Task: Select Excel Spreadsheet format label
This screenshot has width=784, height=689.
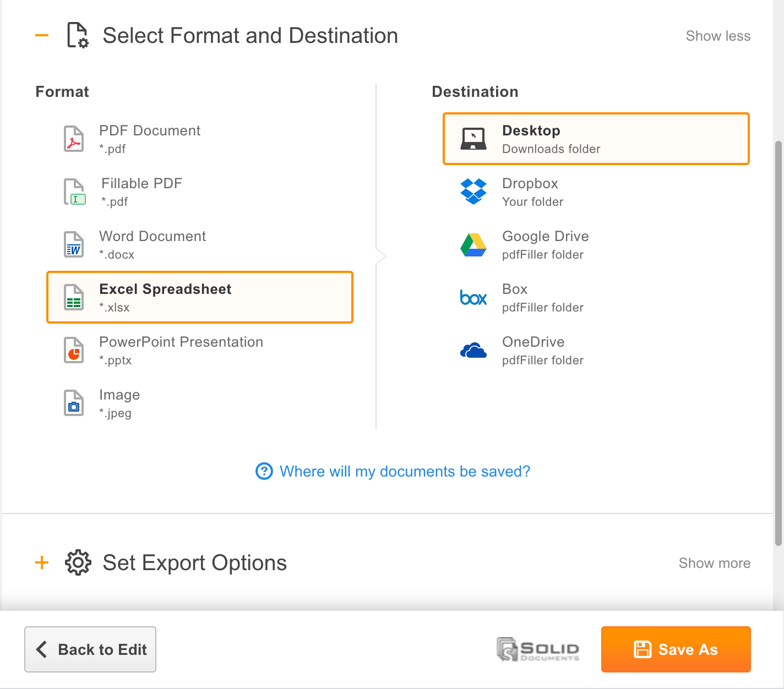Action: tap(165, 289)
